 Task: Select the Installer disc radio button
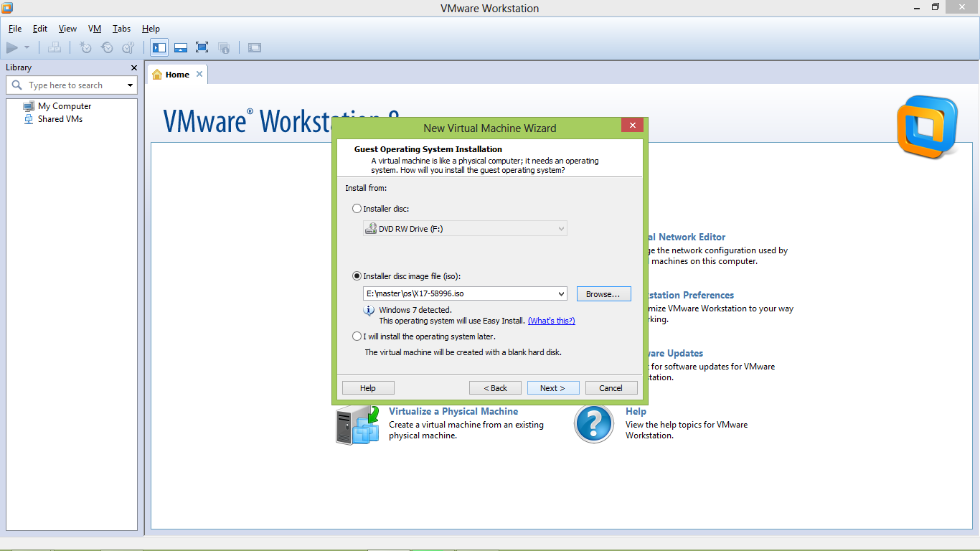pos(357,209)
